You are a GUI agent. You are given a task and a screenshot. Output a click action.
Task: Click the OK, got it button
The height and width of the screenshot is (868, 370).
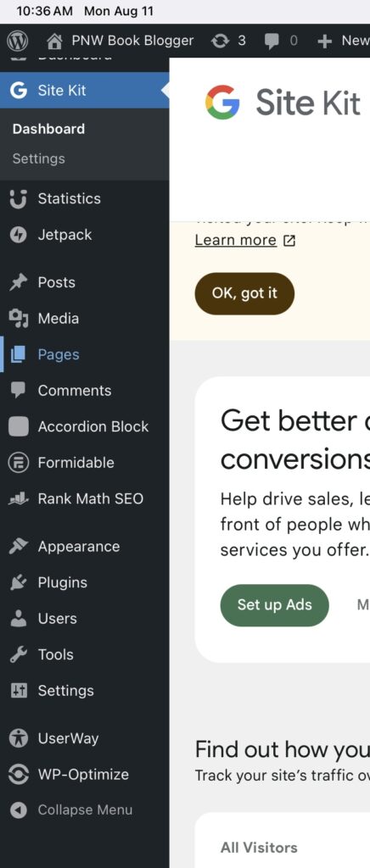244,293
